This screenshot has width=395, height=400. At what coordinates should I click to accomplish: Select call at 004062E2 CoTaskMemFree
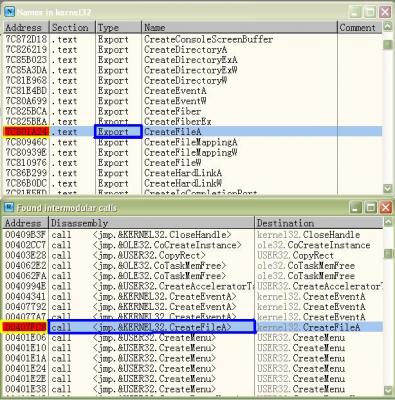click(x=193, y=266)
